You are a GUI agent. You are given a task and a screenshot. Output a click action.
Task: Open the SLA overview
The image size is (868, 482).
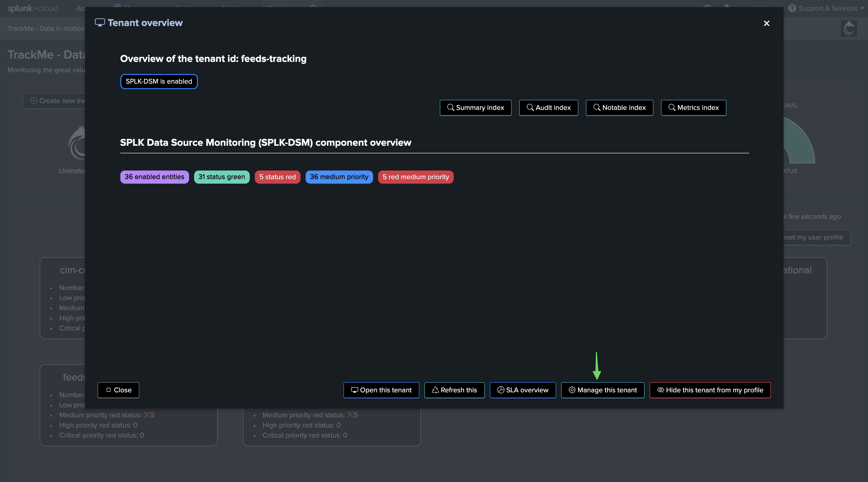522,390
